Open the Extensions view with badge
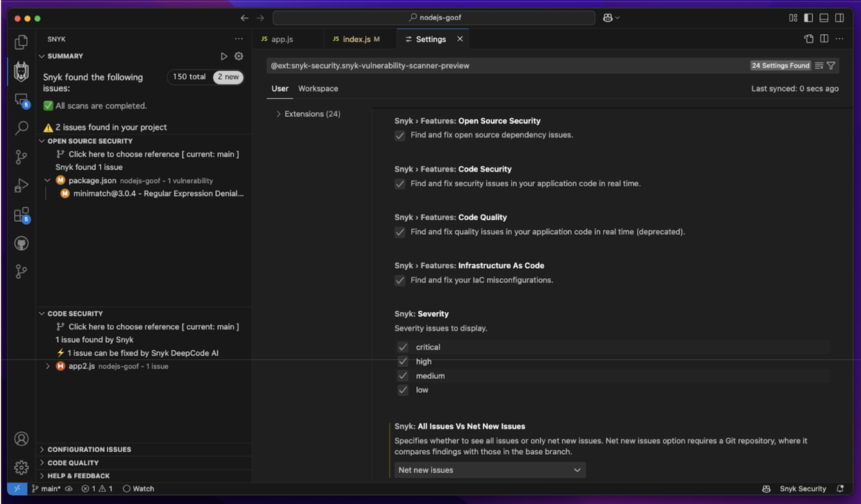 (x=22, y=215)
